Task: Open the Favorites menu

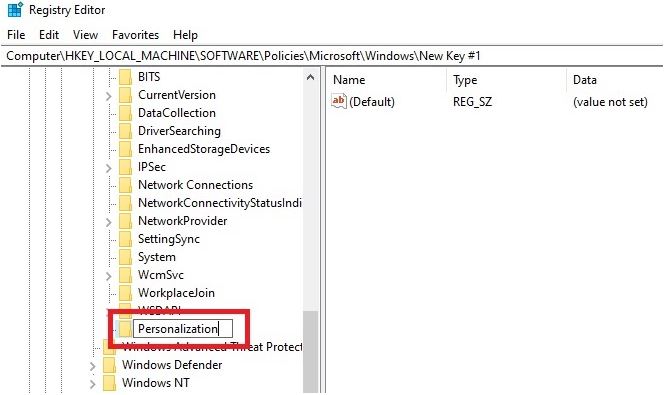Action: [135, 35]
